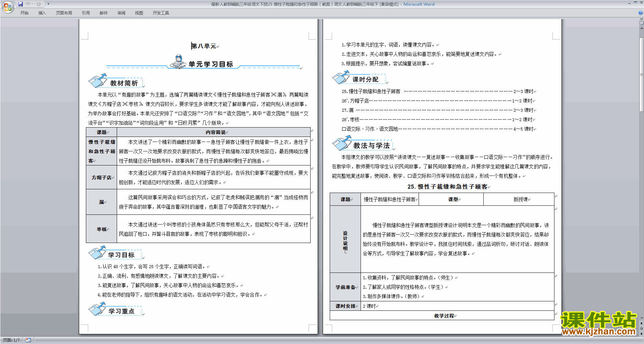This screenshot has height=344, width=644.
Task: Click the macro recording status icon
Action: (28, 340)
